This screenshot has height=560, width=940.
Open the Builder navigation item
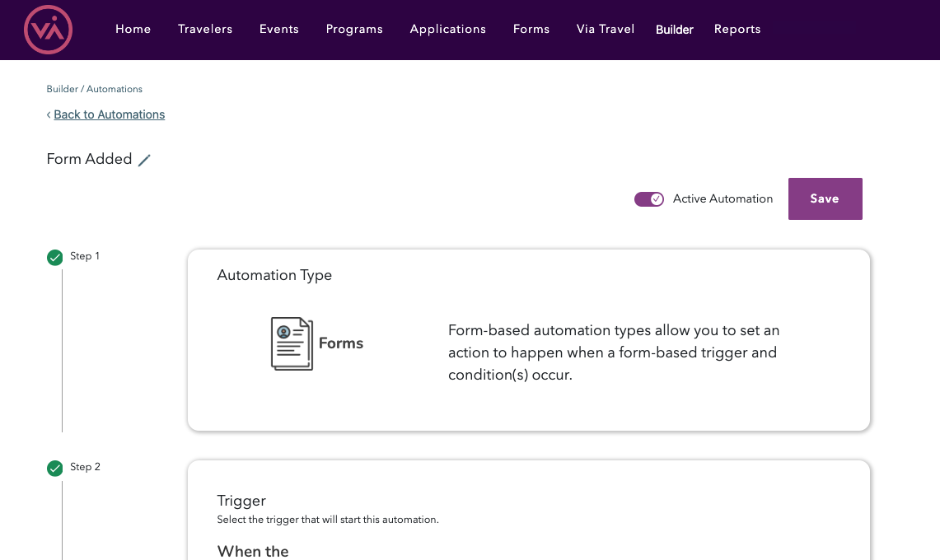[674, 29]
